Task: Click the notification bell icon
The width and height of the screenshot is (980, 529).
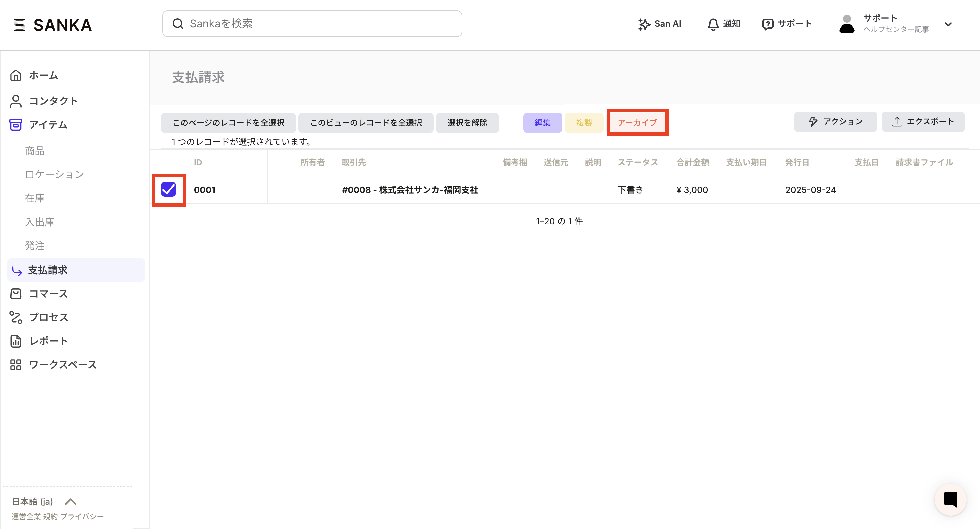Action: tap(713, 24)
